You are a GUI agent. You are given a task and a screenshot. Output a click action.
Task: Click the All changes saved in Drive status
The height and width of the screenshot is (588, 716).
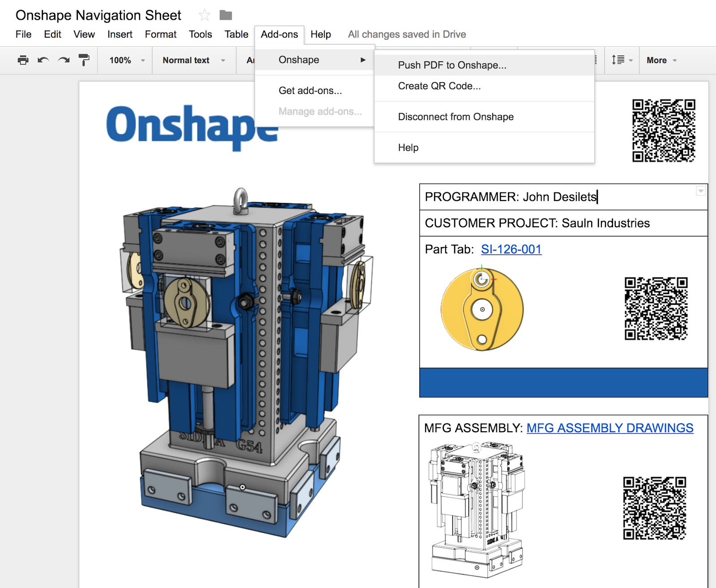[407, 34]
